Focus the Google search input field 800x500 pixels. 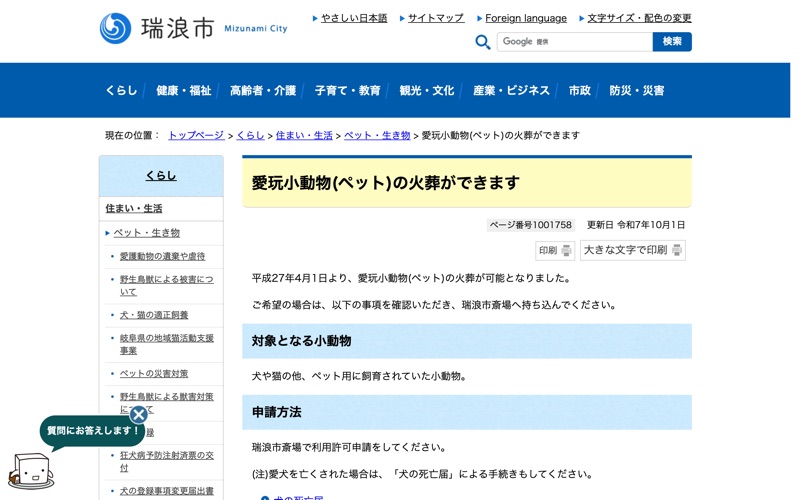[x=575, y=42]
